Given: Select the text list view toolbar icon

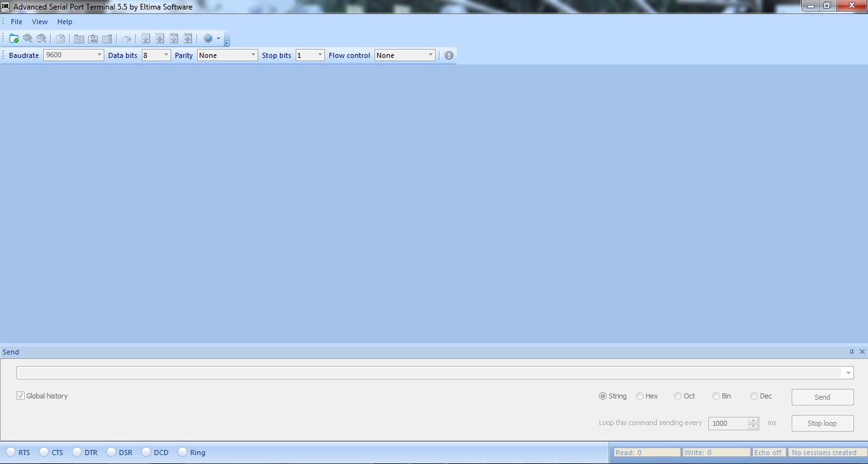Looking at the screenshot, I should [x=79, y=39].
